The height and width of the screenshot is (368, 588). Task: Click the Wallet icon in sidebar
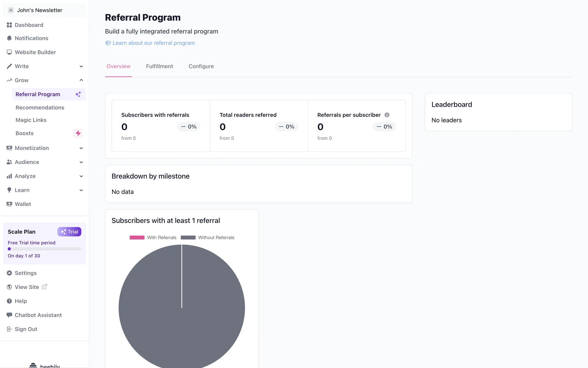(9, 204)
